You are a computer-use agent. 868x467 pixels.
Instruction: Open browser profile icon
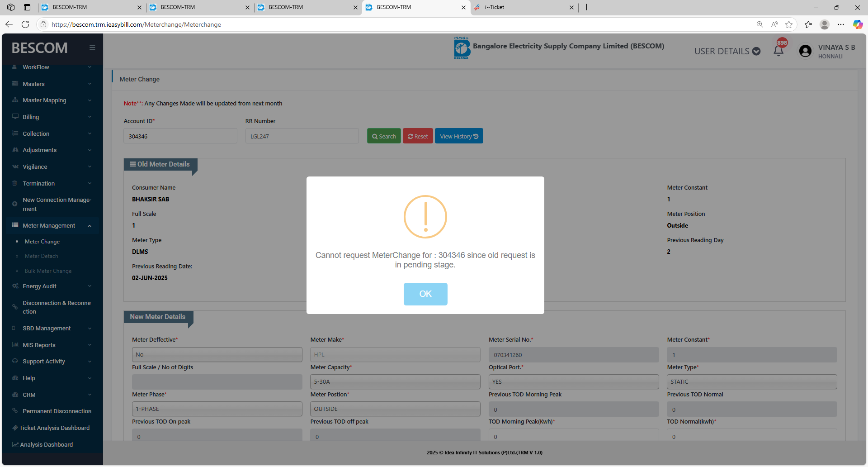pos(825,24)
